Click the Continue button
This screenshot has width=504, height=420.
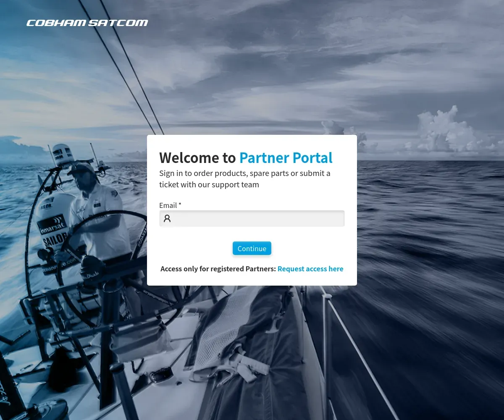[252, 248]
